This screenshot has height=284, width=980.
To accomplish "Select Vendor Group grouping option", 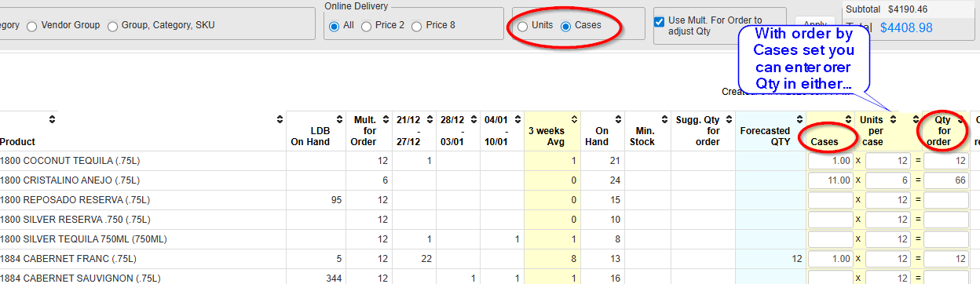I will coord(31,26).
